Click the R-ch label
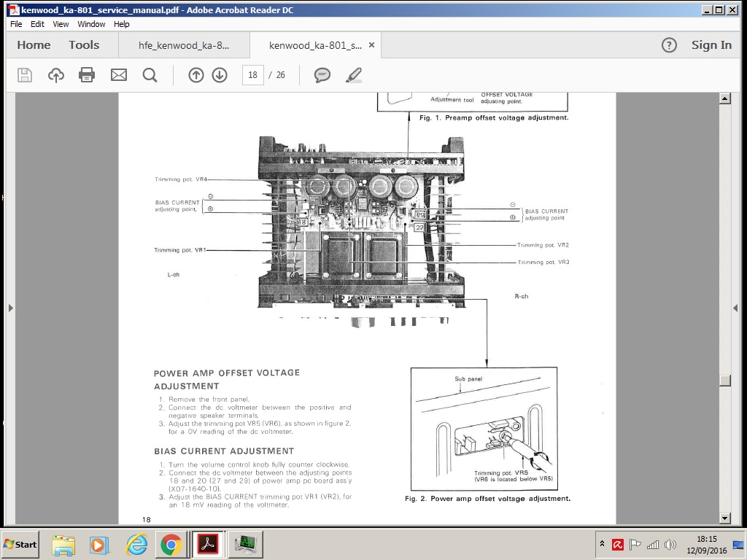The image size is (747, 560). 521,296
